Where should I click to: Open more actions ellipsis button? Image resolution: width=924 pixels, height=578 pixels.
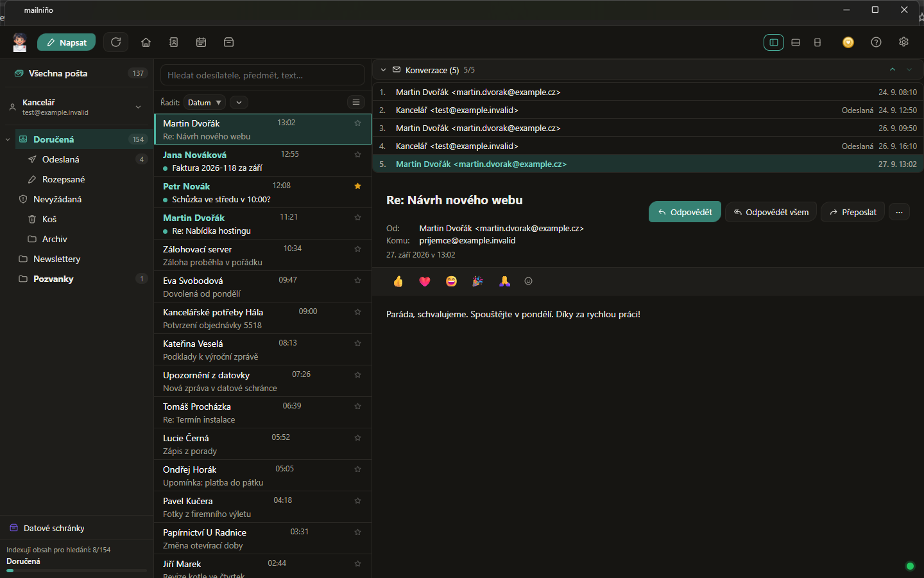pos(899,212)
